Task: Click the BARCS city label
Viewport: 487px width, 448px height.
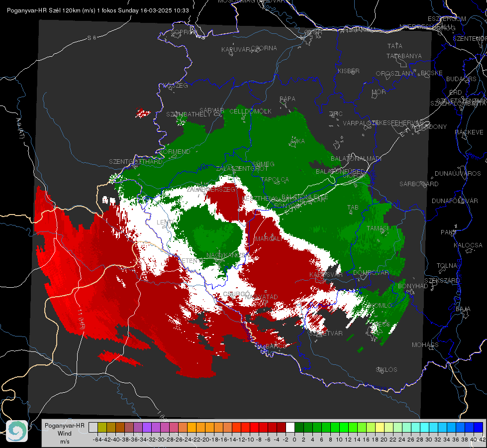Action: (x=276, y=346)
